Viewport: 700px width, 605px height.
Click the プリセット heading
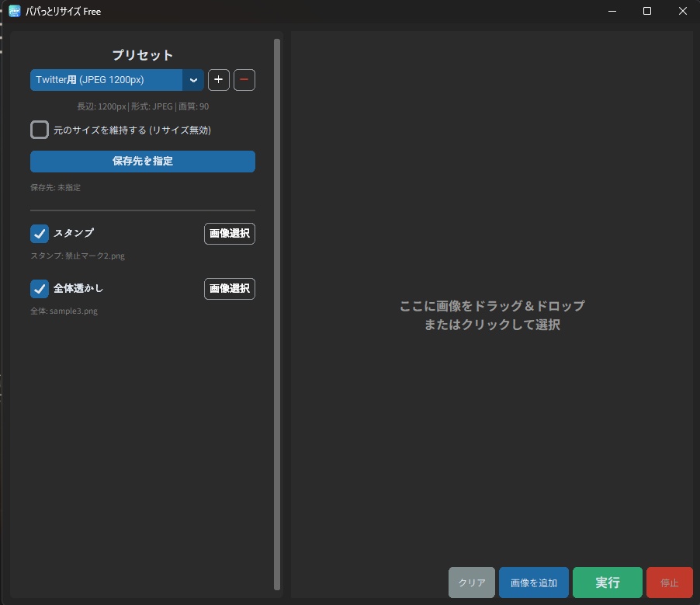click(143, 55)
